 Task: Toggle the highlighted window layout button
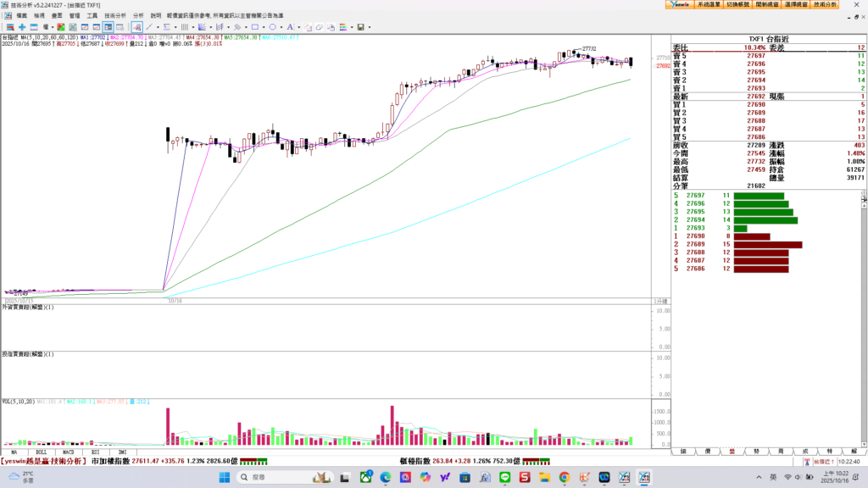click(x=108, y=27)
